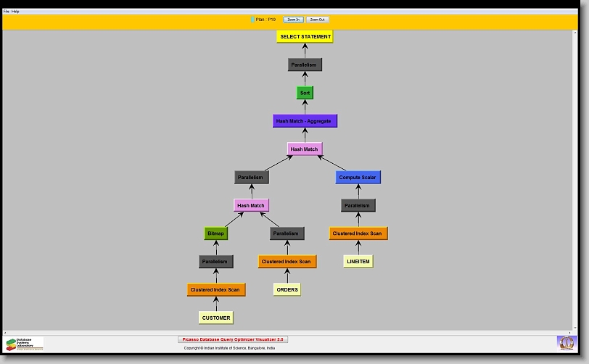Viewport: 589px width, 364px height.
Task: Click the plan color swatch beside Plan P10
Action: click(252, 20)
